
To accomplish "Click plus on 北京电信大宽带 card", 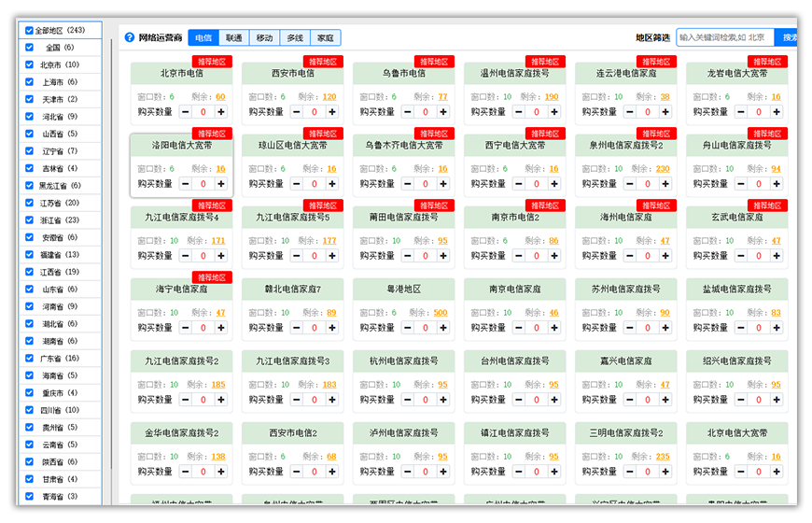I will (777, 472).
